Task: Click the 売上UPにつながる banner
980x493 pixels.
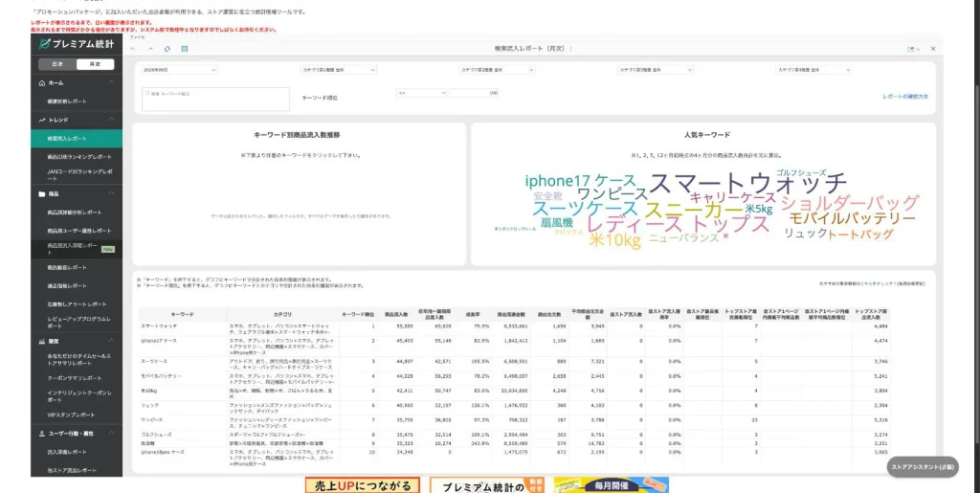Action: coord(363,485)
